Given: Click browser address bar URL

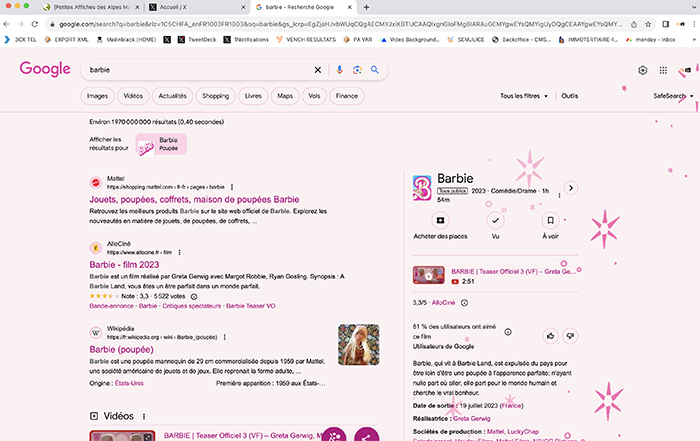Looking at the screenshot, I should [339, 24].
